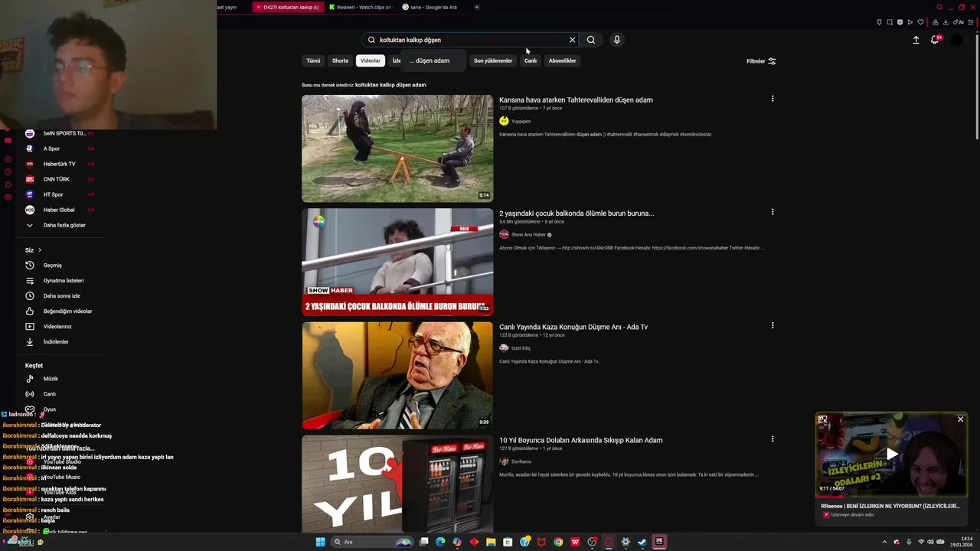Open Chrome from the taskbar
This screenshot has width=980, height=551.
point(558,542)
